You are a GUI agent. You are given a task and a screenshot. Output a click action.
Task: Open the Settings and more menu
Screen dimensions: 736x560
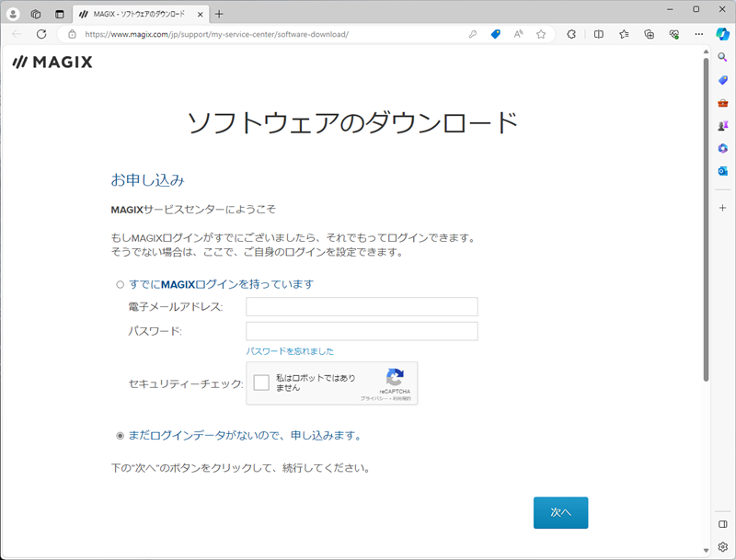click(x=699, y=34)
